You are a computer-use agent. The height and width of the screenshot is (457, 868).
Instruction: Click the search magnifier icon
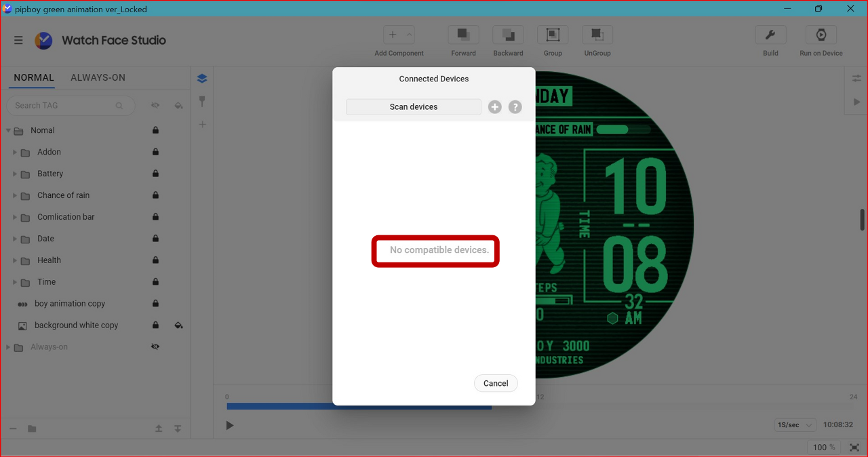tap(119, 106)
